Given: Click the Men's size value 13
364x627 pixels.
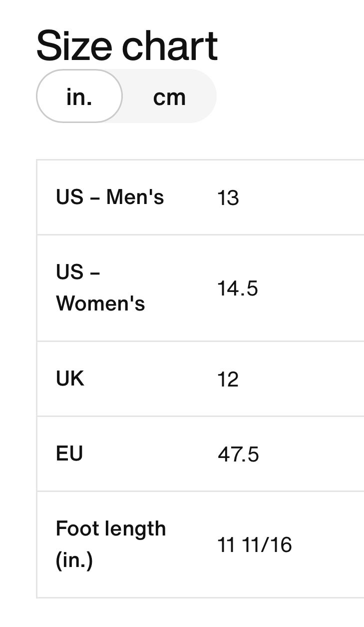Looking at the screenshot, I should 228,198.
